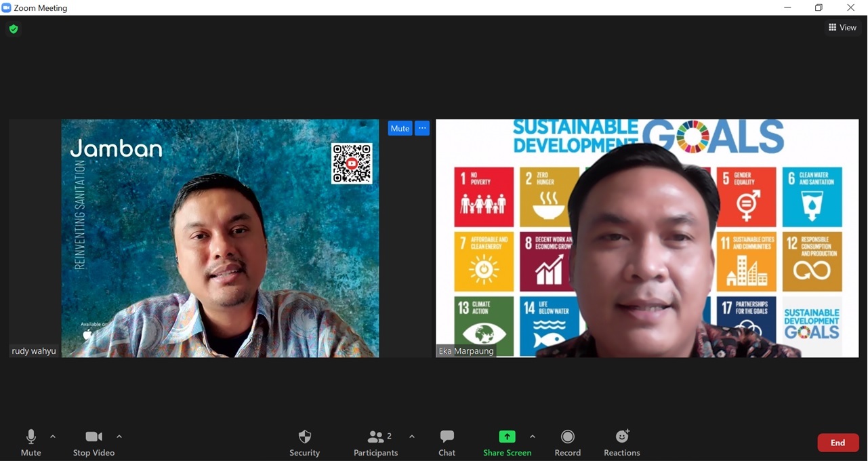Open the View layout menu
This screenshot has height=461, width=868.
click(842, 28)
